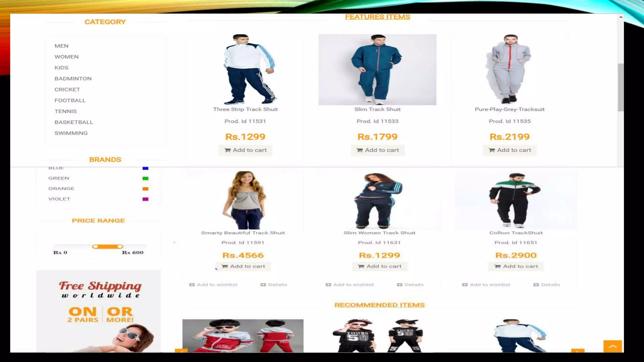Click the price range slider right handle
Screen dimensions: 644x362
pos(120,247)
